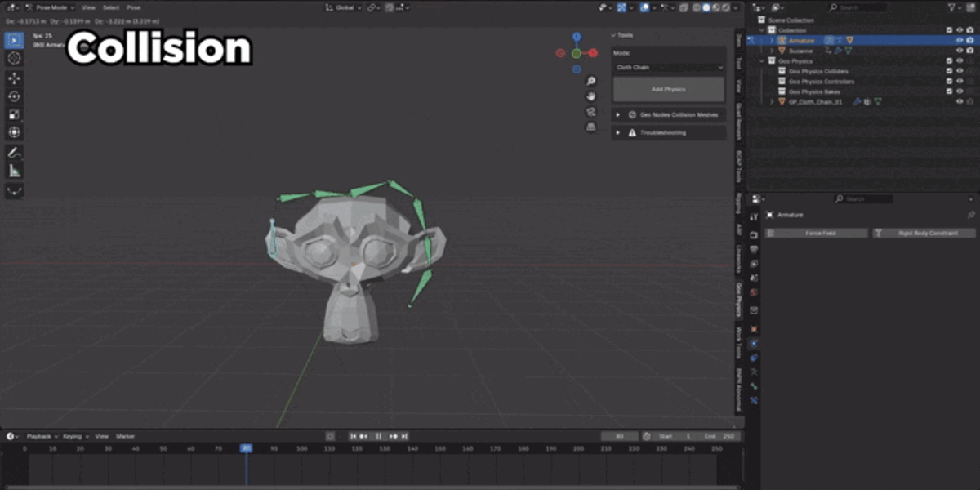Hide Goo Physics Colliders collection
The image size is (980, 490).
960,71
